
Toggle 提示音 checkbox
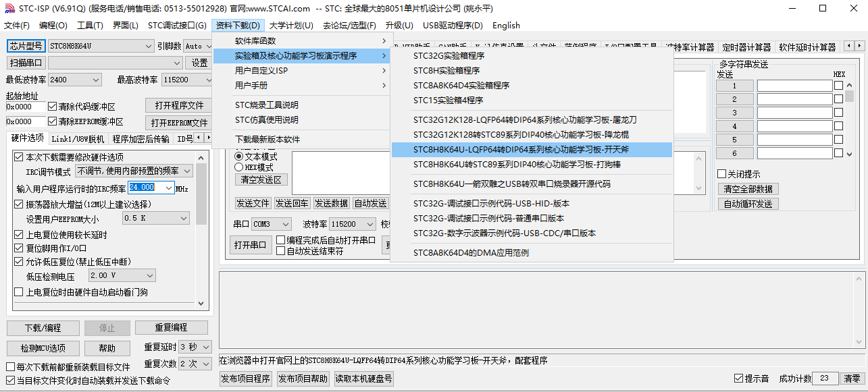pyautogui.click(x=738, y=379)
